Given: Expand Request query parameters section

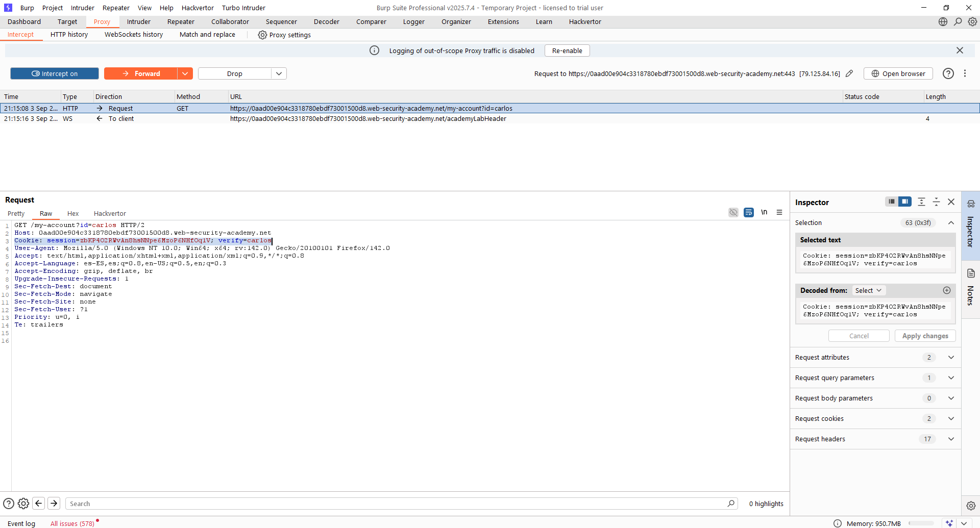Looking at the screenshot, I should (951, 378).
